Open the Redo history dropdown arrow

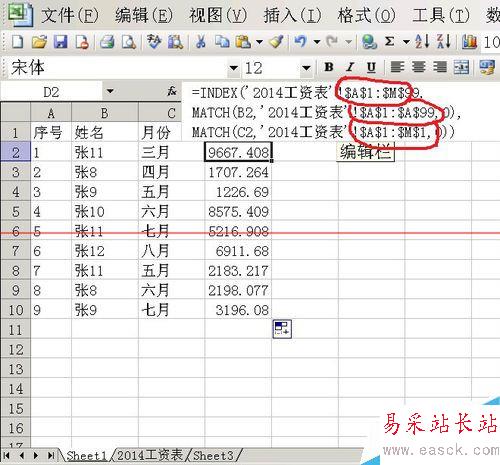click(348, 42)
